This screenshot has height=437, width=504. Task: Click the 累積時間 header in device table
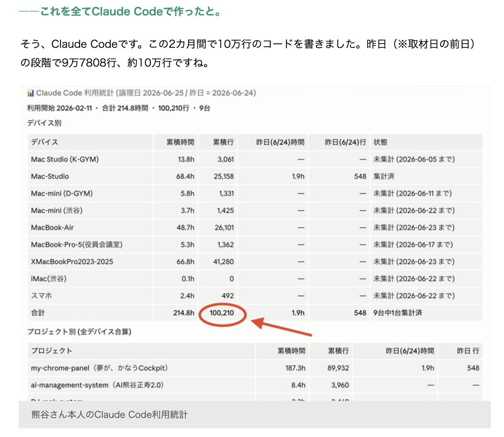[x=180, y=142]
